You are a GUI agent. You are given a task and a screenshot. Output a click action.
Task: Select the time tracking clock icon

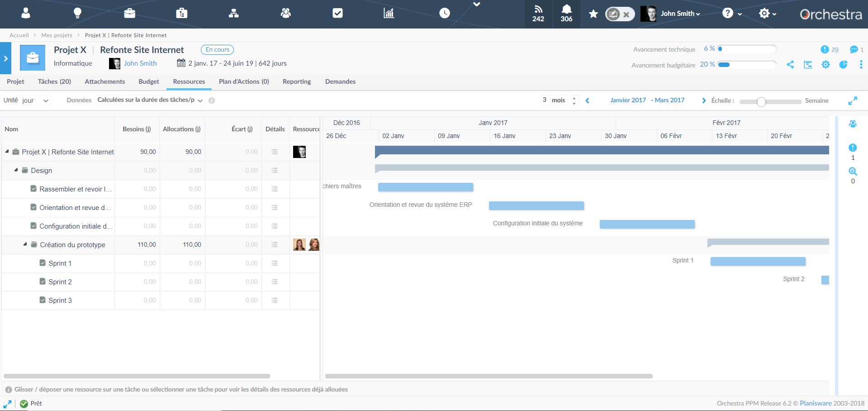[444, 14]
